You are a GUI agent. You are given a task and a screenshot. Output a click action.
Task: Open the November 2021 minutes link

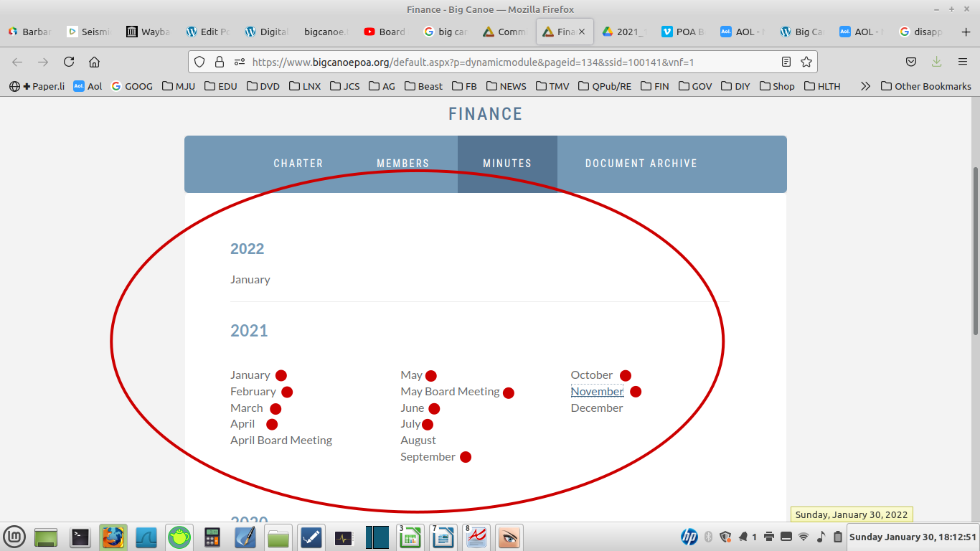(x=597, y=392)
